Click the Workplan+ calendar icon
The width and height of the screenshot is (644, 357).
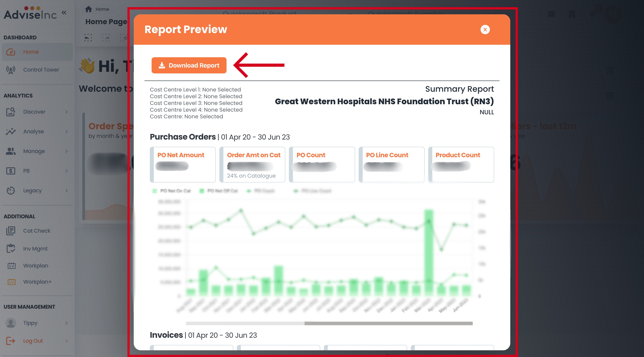click(11, 282)
